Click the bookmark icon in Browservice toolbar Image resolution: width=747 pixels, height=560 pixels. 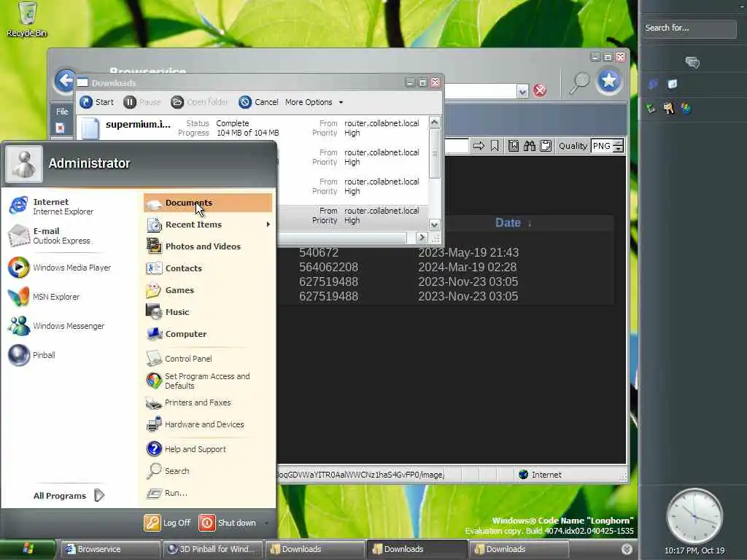click(495, 146)
